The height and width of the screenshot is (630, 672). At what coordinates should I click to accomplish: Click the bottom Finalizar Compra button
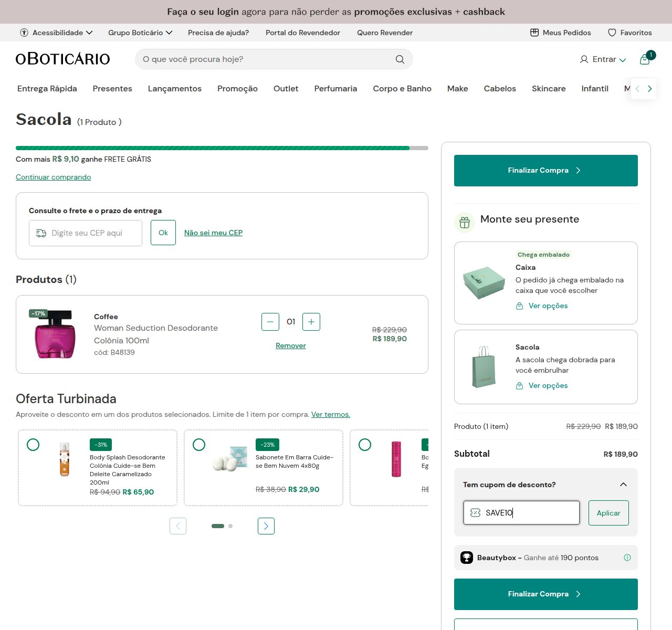(546, 594)
